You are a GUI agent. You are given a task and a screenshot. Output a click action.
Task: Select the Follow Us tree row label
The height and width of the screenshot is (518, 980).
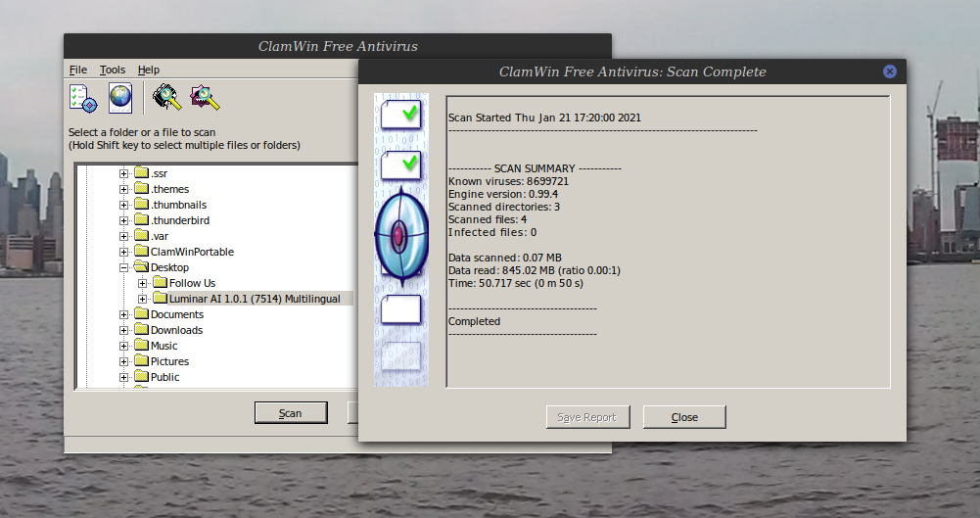click(x=193, y=283)
